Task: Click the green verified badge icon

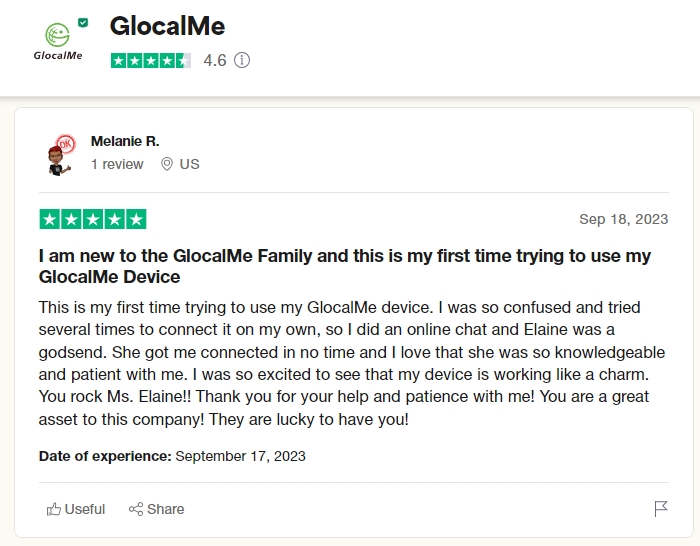Action: click(x=83, y=21)
